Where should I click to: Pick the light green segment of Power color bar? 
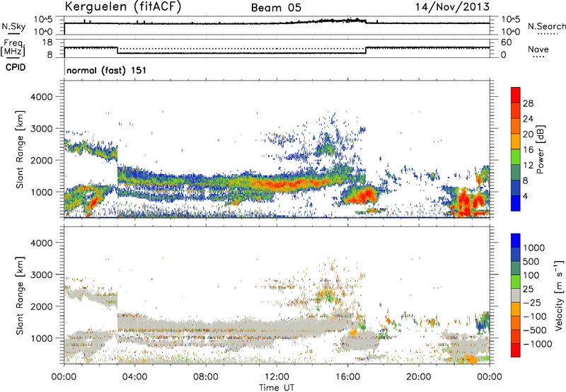[516, 156]
